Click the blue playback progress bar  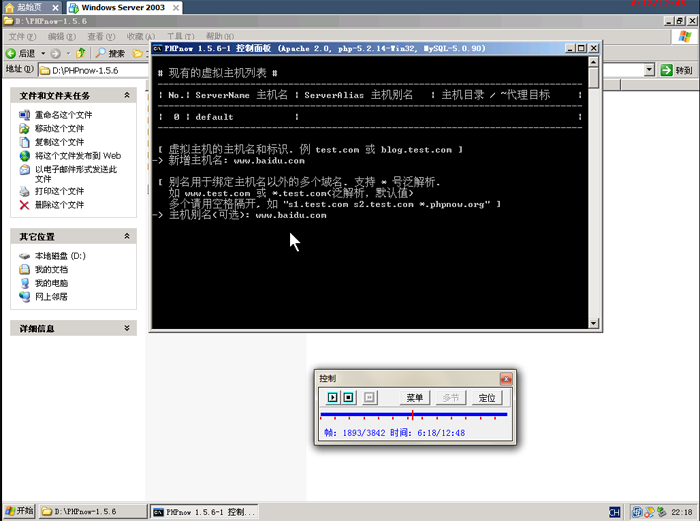click(413, 415)
